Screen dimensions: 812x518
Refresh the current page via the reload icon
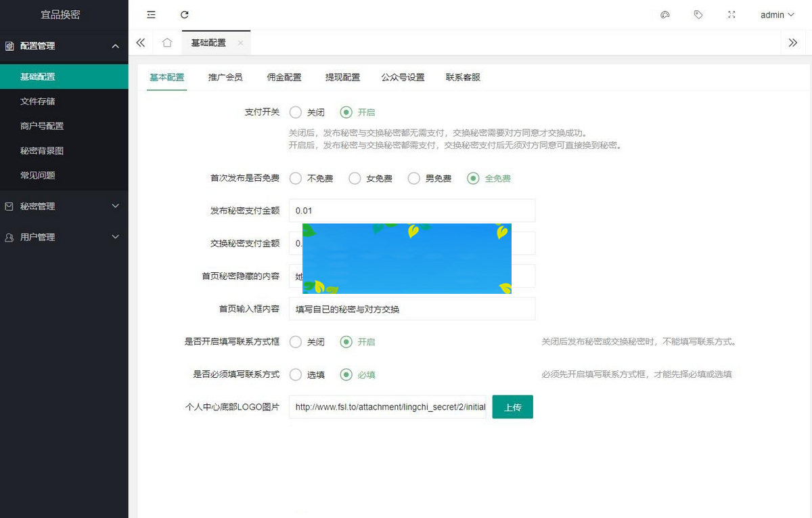184,14
